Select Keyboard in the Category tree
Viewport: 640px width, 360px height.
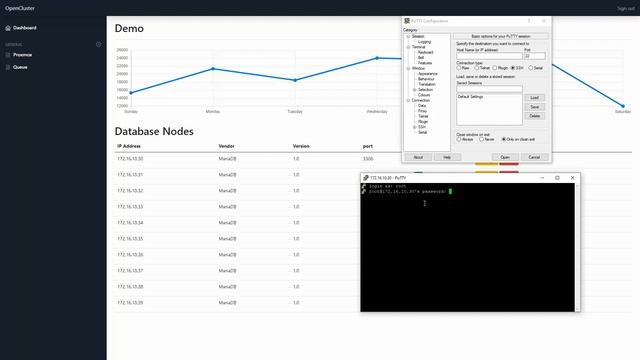click(x=425, y=52)
